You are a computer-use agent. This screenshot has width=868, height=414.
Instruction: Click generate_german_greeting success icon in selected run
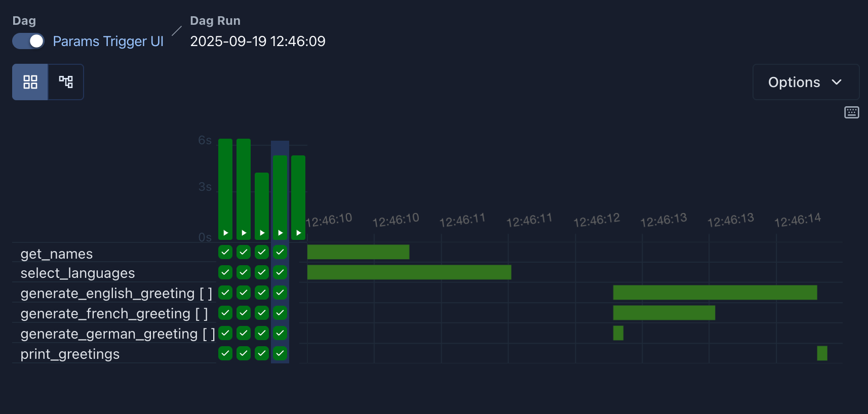[280, 333]
